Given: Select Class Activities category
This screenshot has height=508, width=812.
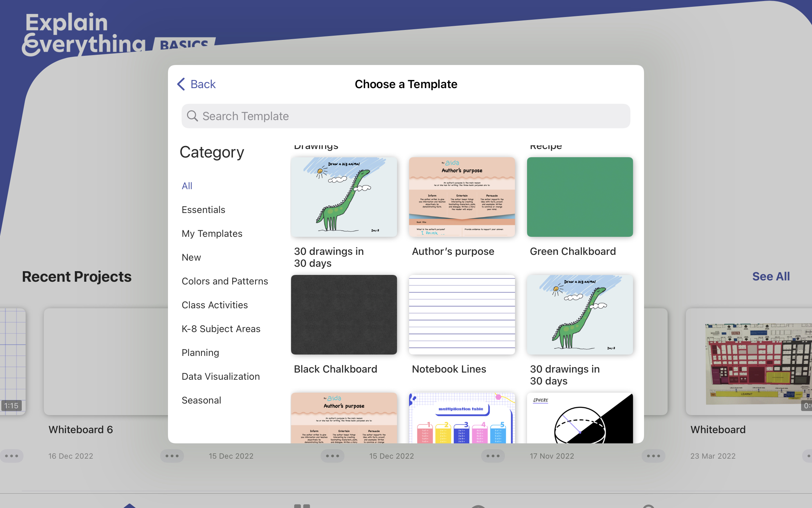Looking at the screenshot, I should 215,305.
